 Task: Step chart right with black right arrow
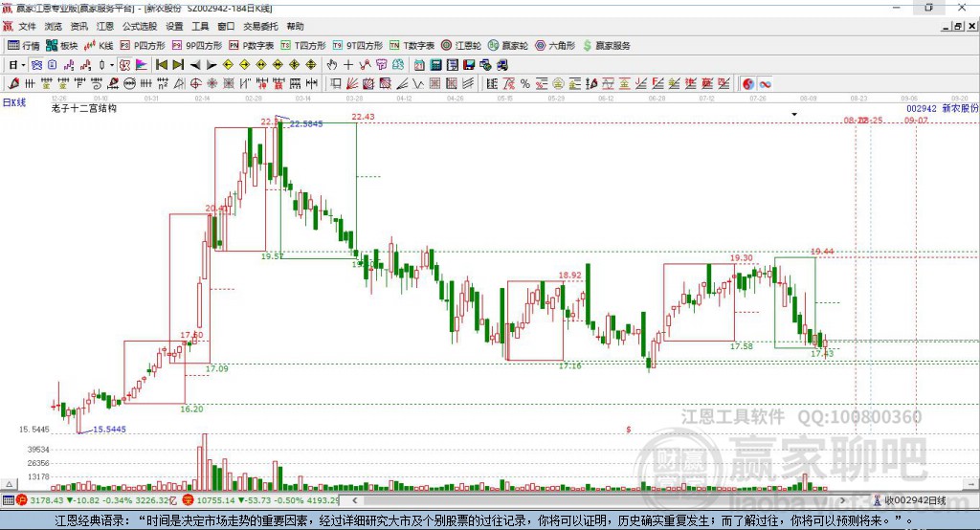(212, 65)
